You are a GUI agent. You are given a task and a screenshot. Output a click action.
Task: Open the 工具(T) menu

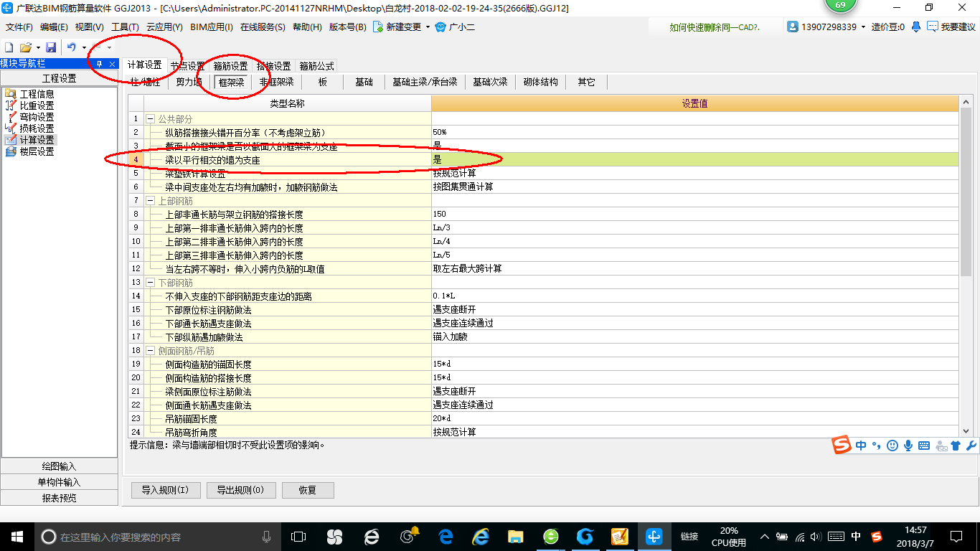[125, 27]
